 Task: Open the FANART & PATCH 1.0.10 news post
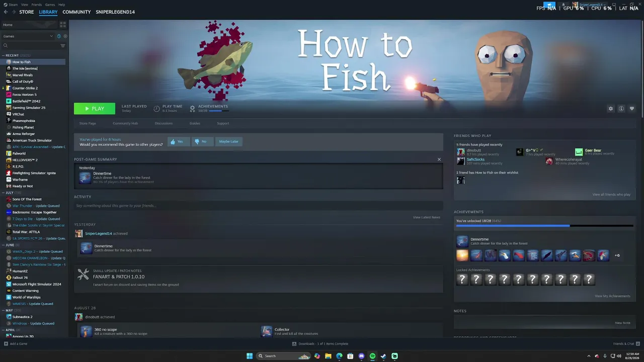[119, 277]
